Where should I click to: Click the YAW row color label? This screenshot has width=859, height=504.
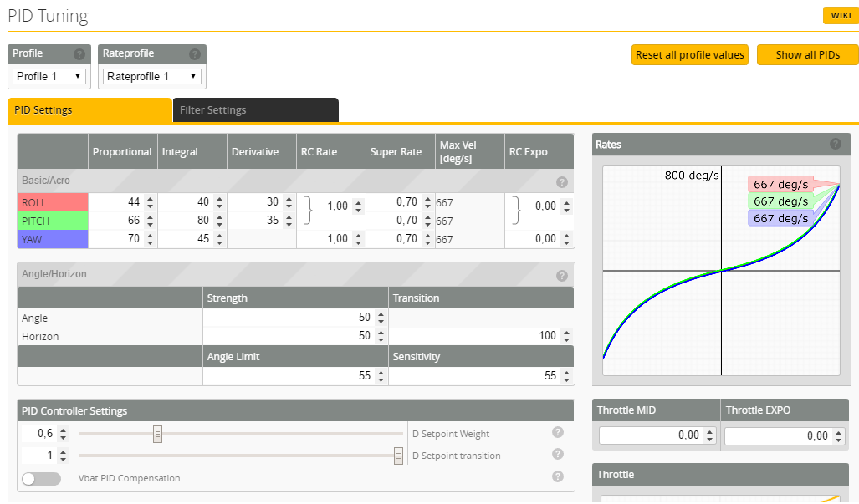coord(53,239)
